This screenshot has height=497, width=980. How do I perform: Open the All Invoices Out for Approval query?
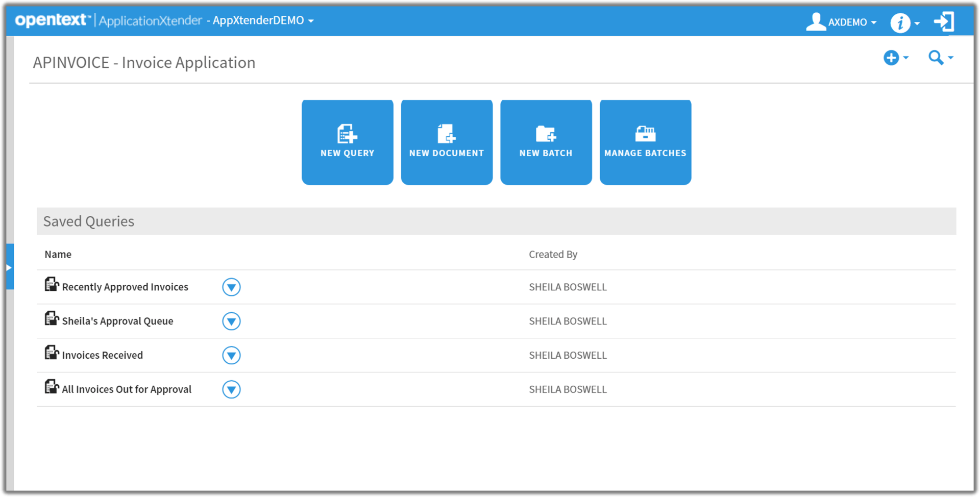(x=126, y=389)
